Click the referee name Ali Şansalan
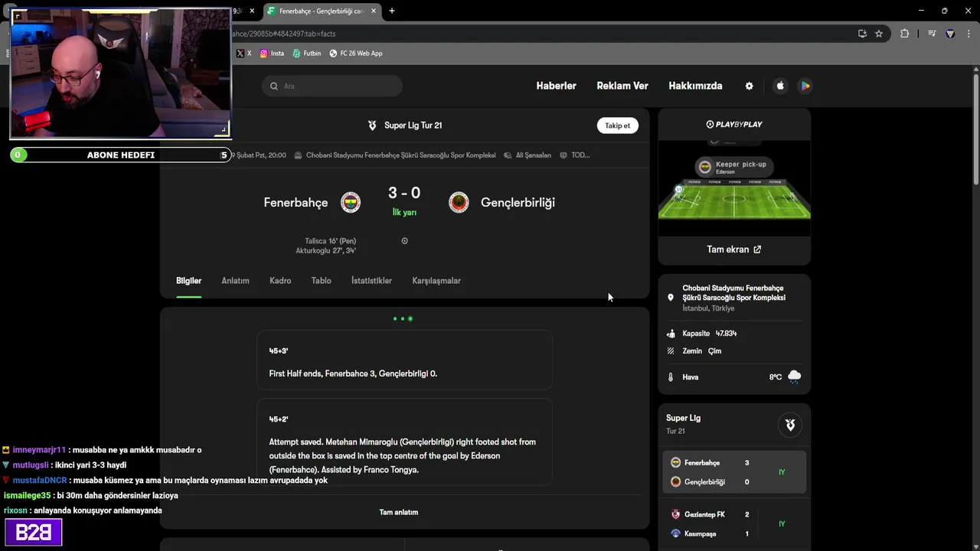The image size is (980, 551). 533,155
